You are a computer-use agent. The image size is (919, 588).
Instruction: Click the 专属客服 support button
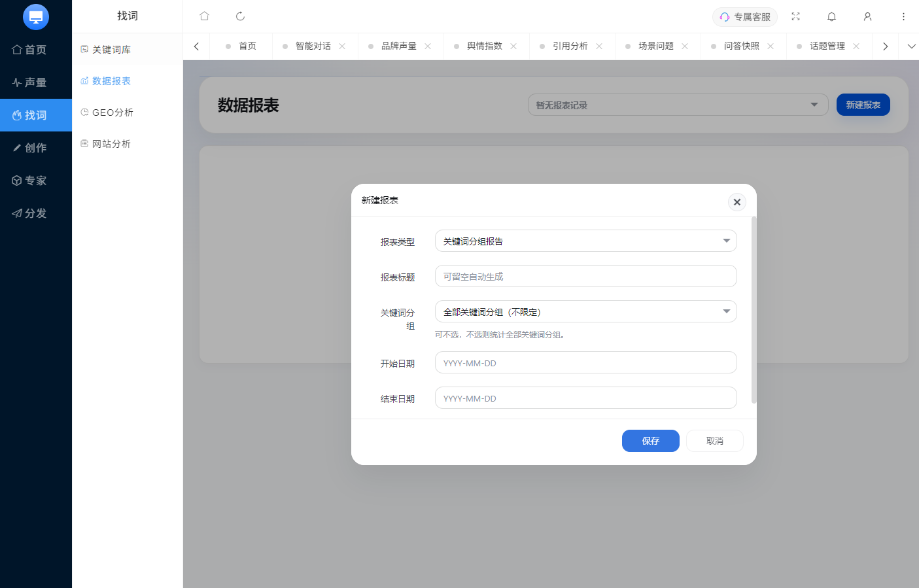pyautogui.click(x=744, y=17)
